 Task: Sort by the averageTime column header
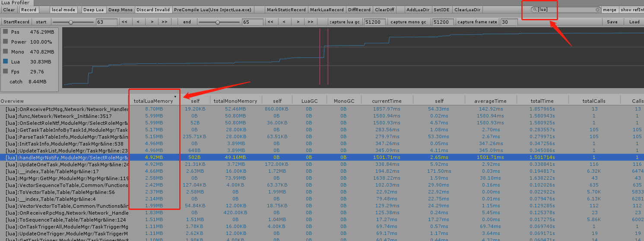click(x=490, y=101)
